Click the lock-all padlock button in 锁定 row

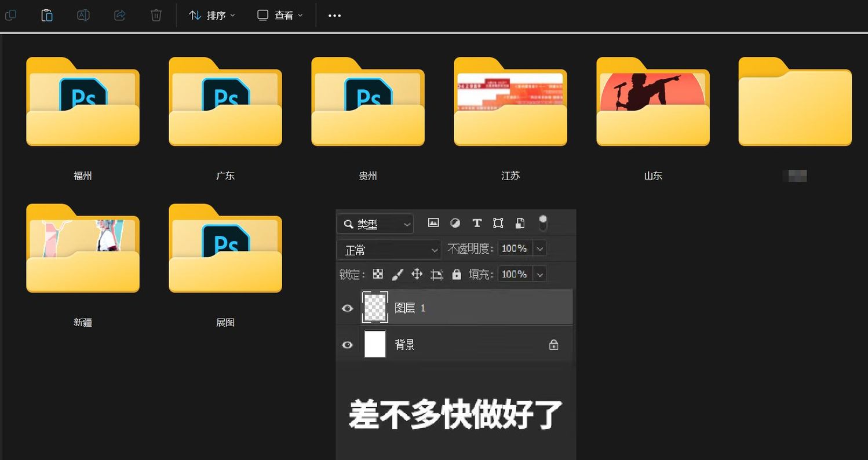pos(457,274)
